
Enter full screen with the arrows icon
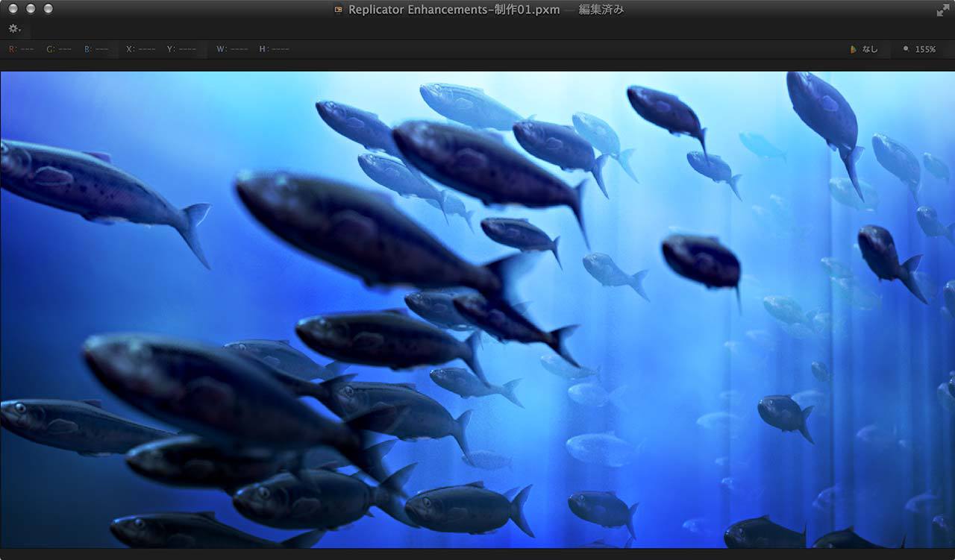943,10
